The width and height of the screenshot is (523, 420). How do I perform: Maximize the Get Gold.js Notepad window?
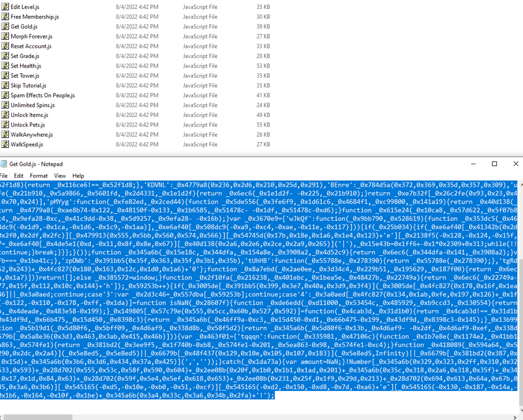coord(495,164)
